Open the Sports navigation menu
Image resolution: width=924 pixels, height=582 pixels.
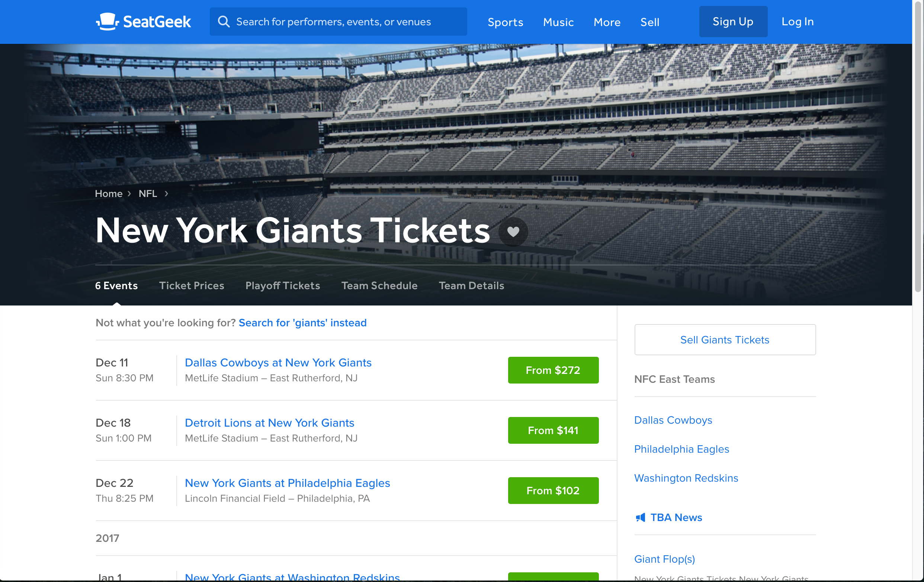(505, 22)
